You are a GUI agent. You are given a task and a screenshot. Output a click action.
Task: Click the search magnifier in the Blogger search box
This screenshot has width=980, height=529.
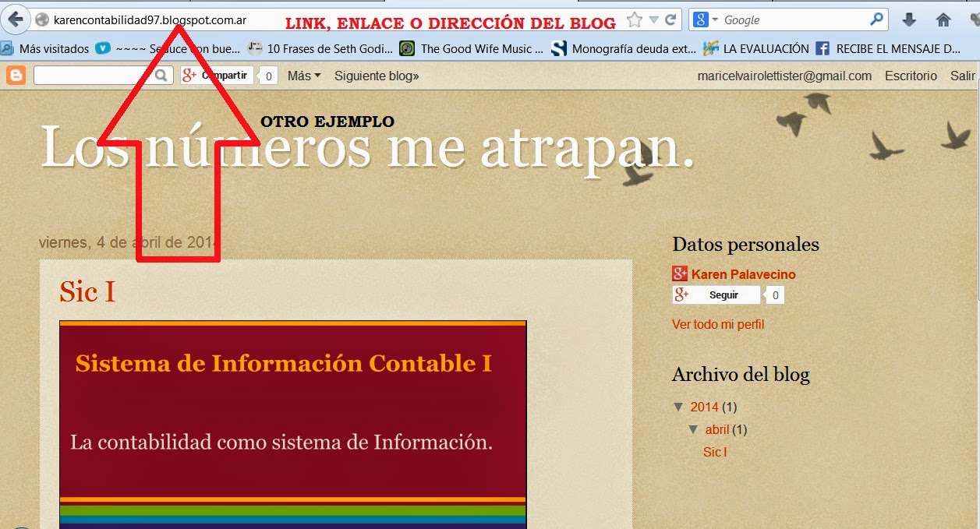click(160, 75)
